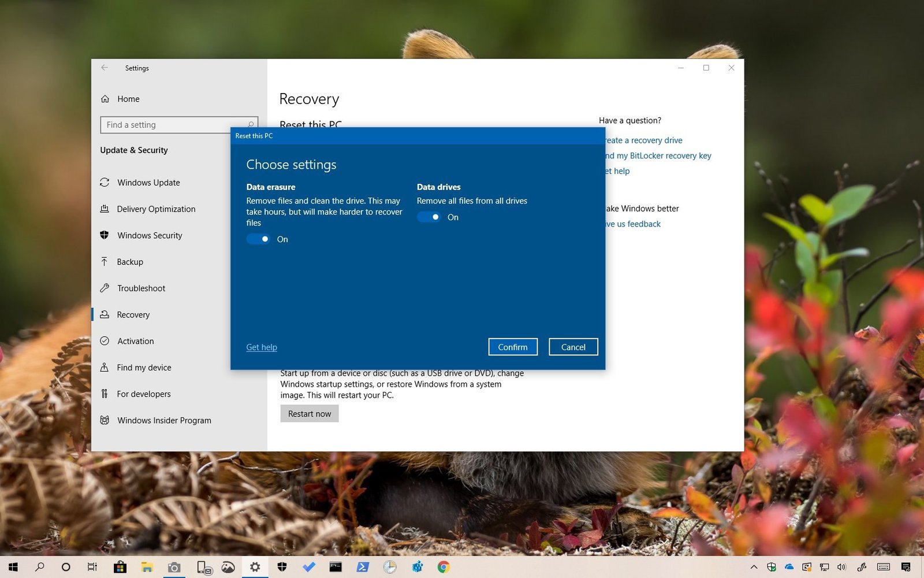Disable the Data drives toggle
The width and height of the screenshot is (924, 578).
(429, 217)
